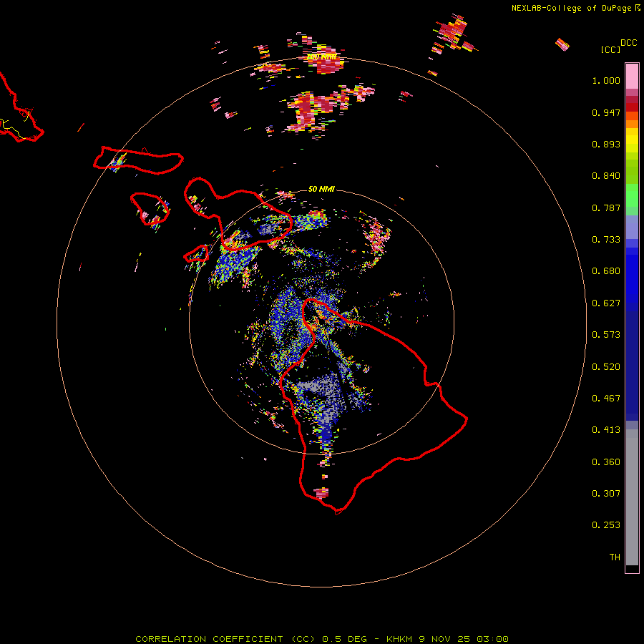Click the 0.680 scale value
The image size is (644, 644).
[606, 271]
